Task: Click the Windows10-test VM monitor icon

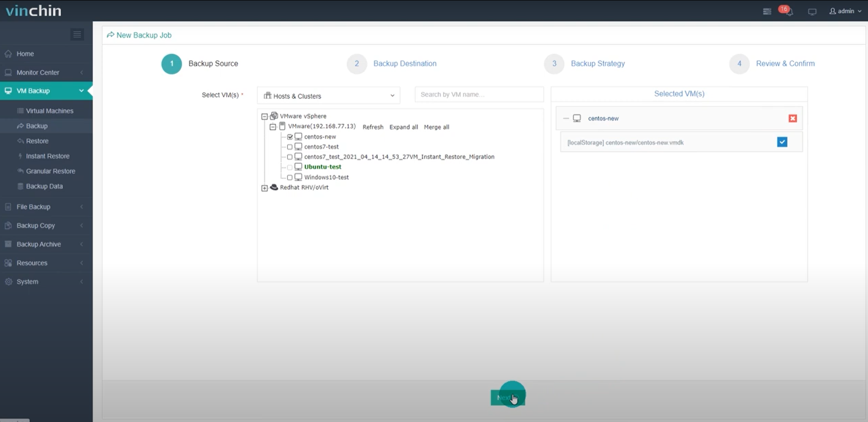Action: pos(298,177)
